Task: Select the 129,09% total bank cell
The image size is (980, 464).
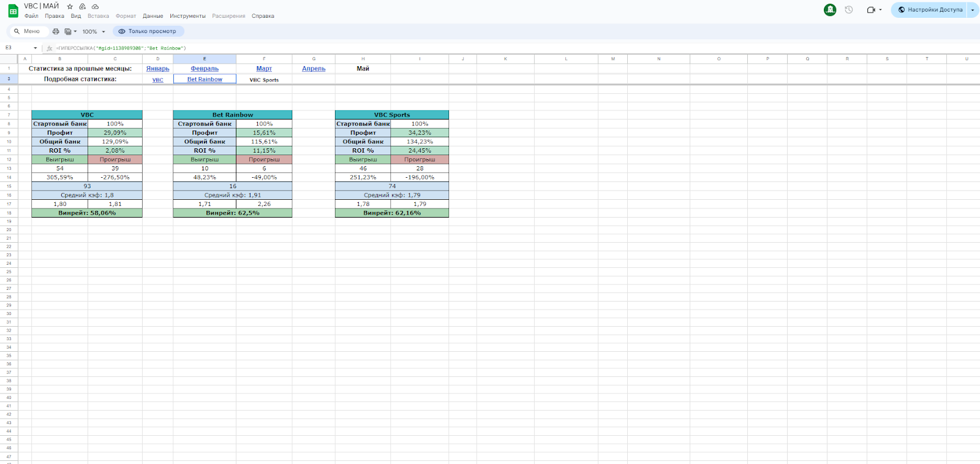Action: (115, 142)
